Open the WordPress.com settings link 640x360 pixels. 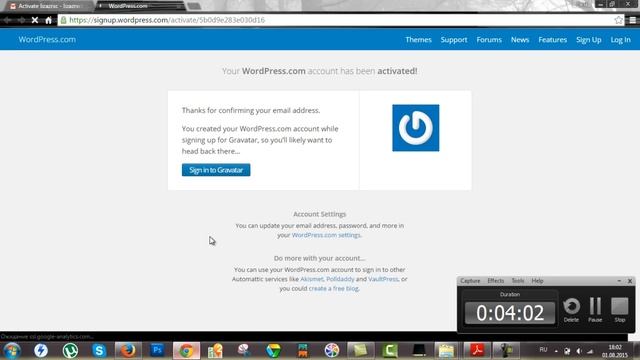326,235
